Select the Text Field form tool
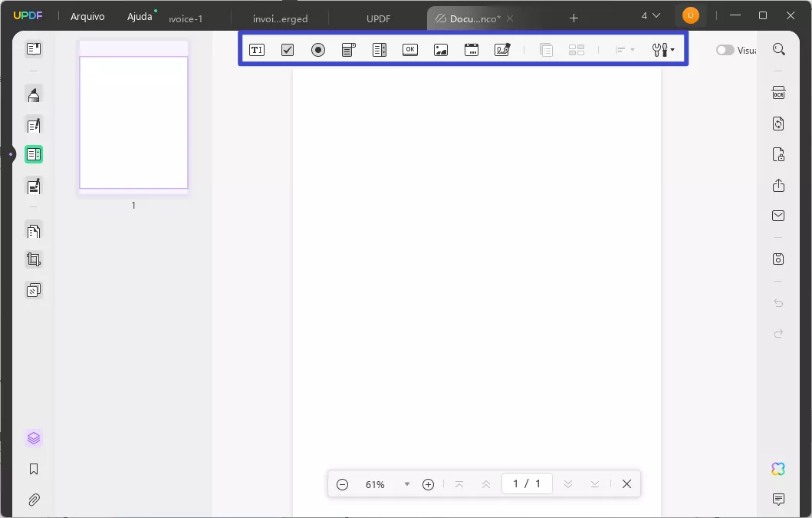 pyautogui.click(x=257, y=50)
